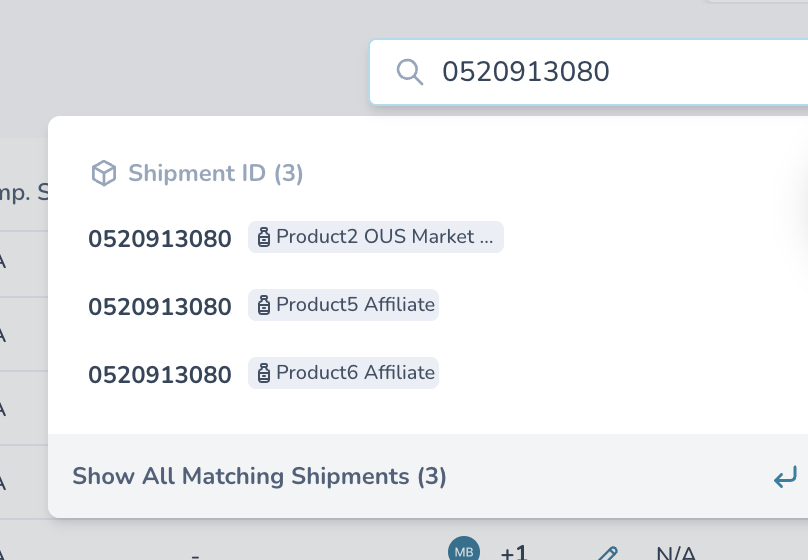808x560 pixels.
Task: Click the cube icon beside Shipment ID
Action: pyautogui.click(x=104, y=173)
